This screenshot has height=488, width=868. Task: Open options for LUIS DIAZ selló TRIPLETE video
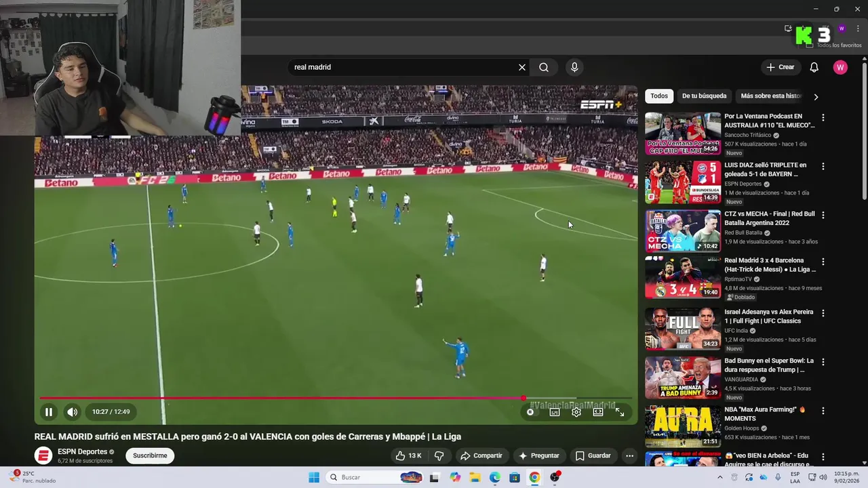(823, 166)
